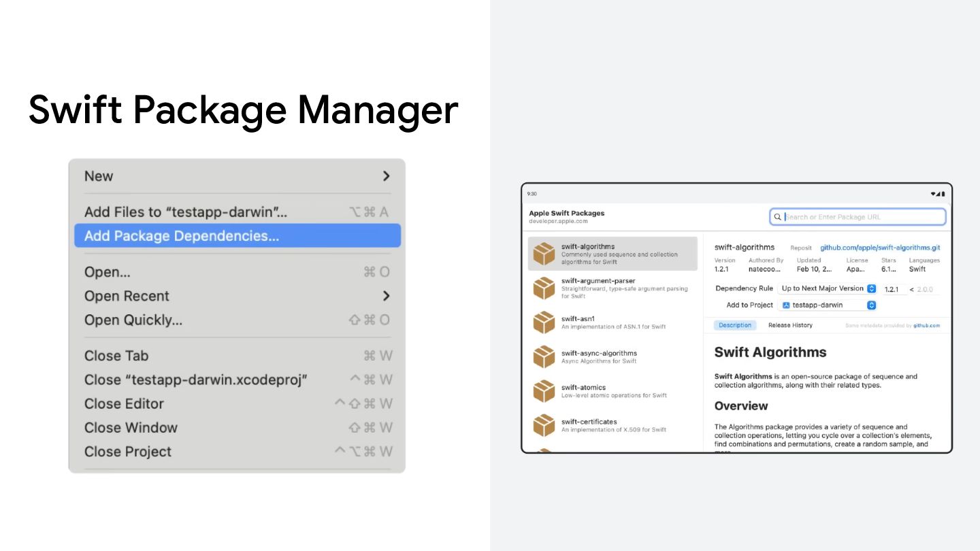Viewport: 980px width, 551px height.
Task: Click the Apple Swift Packages collection title
Action: 566,213
